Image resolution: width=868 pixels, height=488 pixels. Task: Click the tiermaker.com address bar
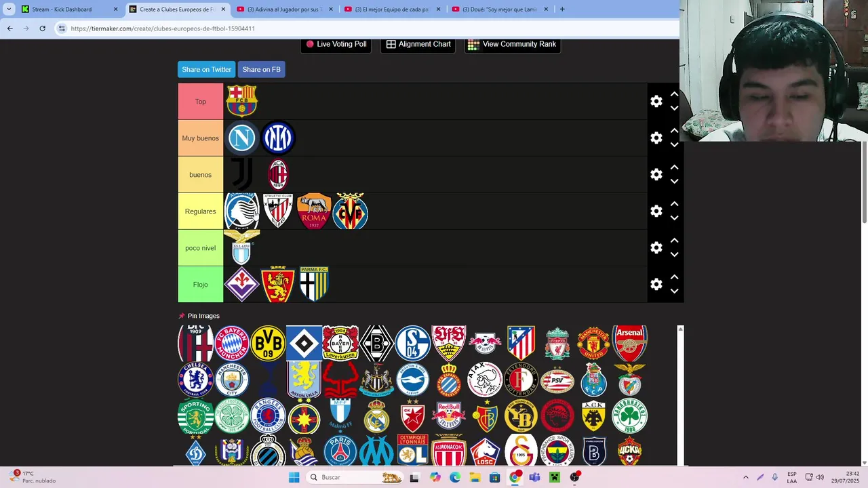(x=366, y=28)
